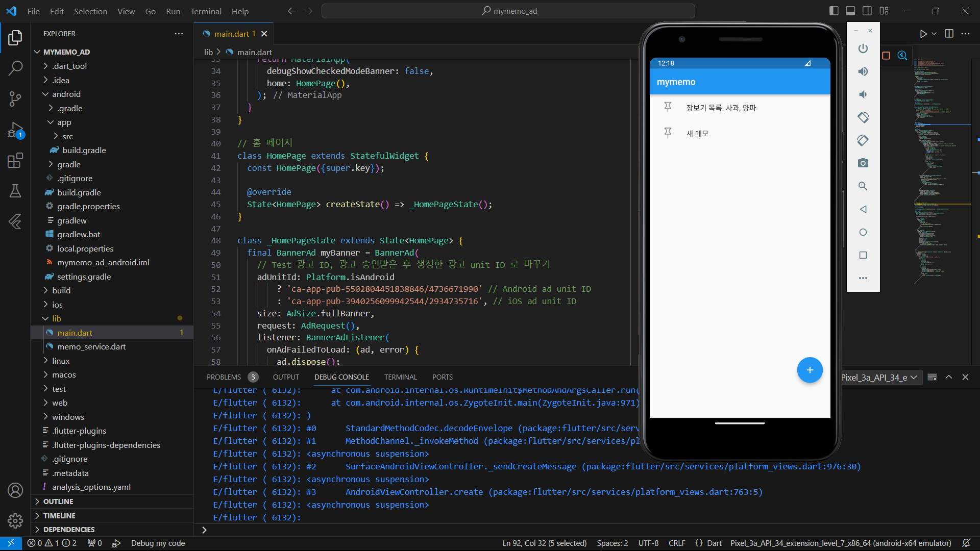Open the Testing flask view

pos(15,191)
